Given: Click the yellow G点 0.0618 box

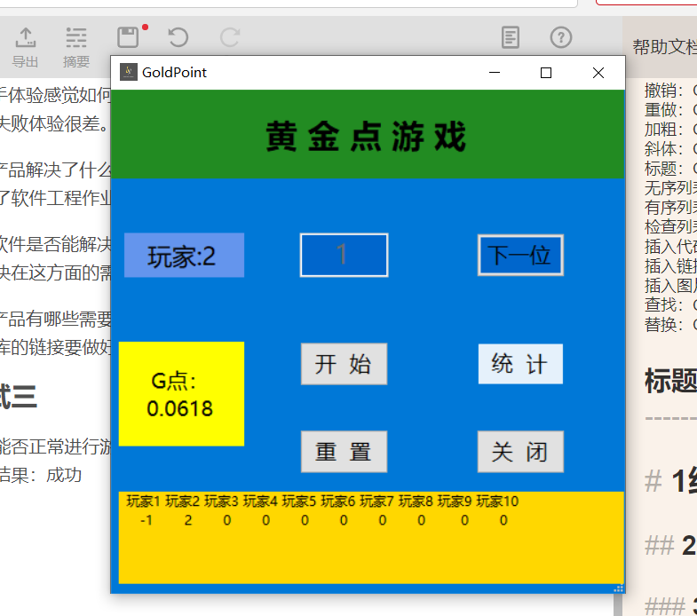Looking at the screenshot, I should point(181,394).
